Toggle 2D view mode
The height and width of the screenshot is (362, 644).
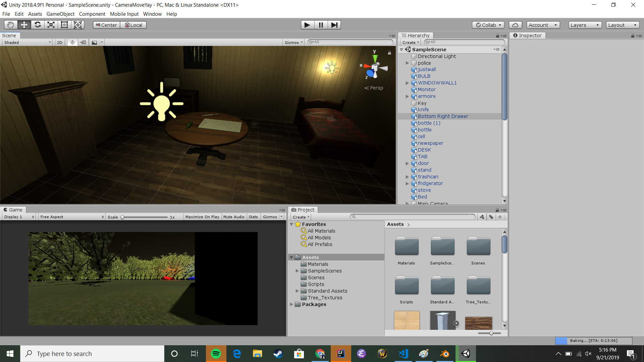(x=60, y=43)
